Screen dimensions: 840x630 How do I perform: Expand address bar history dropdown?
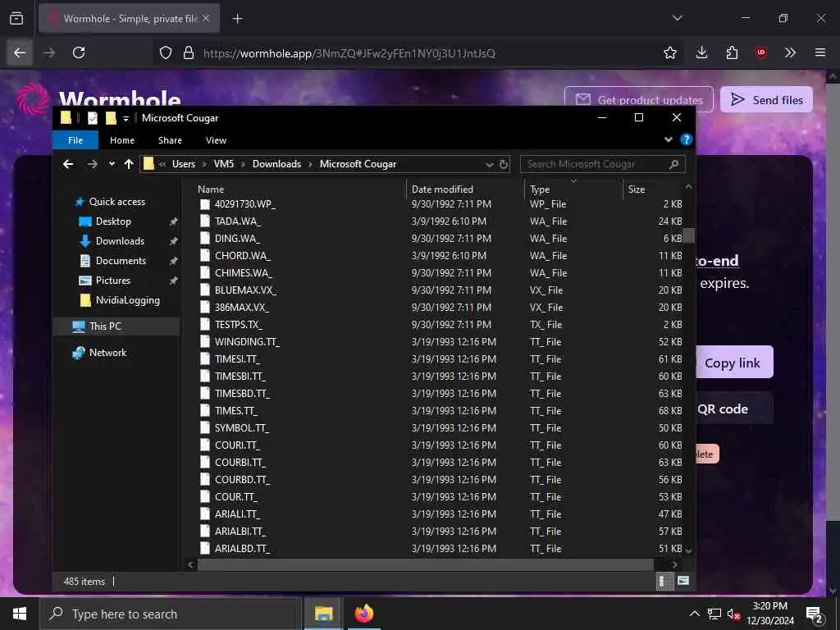click(x=489, y=164)
